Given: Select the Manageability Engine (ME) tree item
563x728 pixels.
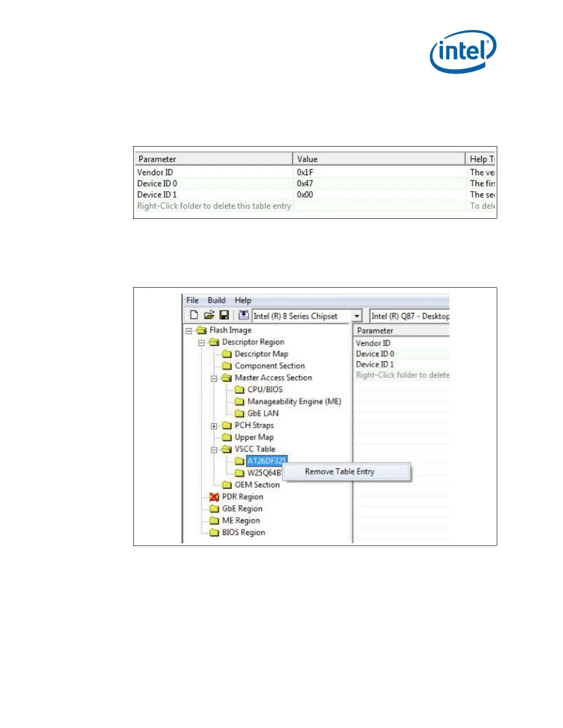Looking at the screenshot, I should (294, 402).
